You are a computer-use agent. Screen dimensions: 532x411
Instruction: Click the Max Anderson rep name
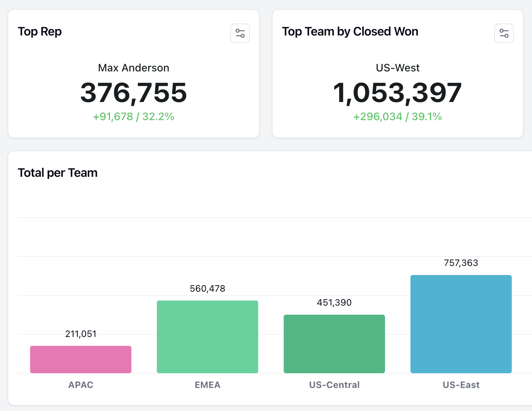tap(133, 68)
